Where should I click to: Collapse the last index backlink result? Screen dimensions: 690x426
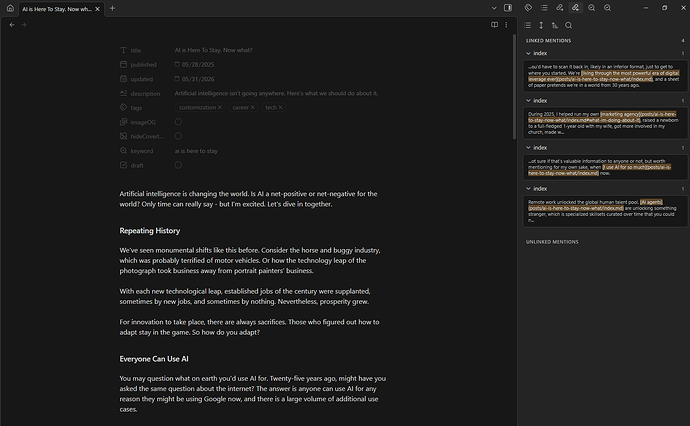coord(529,189)
